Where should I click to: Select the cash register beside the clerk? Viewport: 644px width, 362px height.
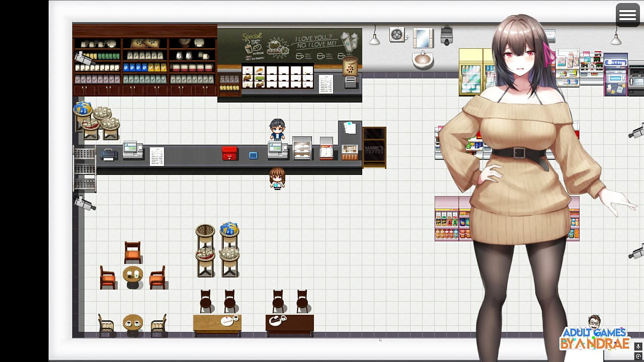coord(278,149)
